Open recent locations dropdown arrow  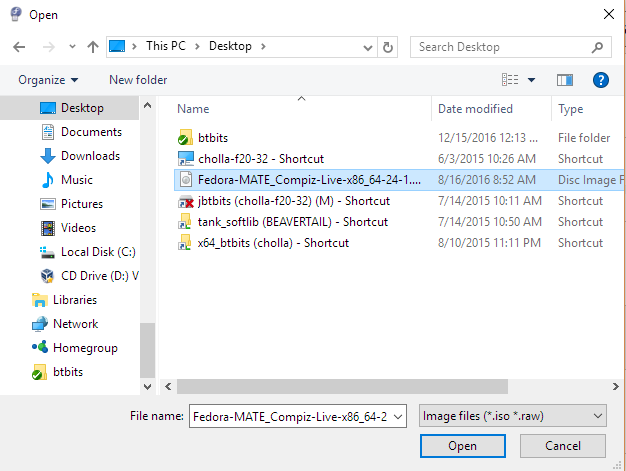(x=72, y=47)
